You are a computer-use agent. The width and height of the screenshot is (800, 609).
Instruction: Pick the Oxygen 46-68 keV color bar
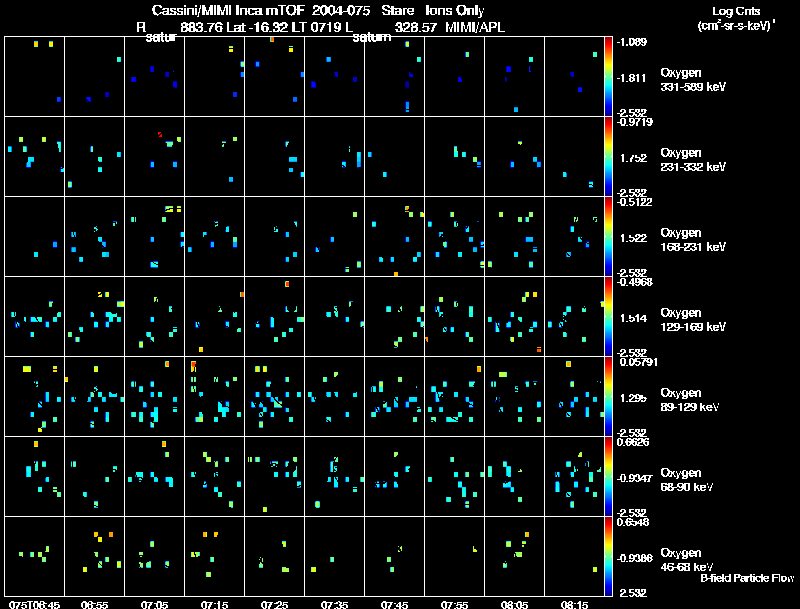tap(608, 556)
